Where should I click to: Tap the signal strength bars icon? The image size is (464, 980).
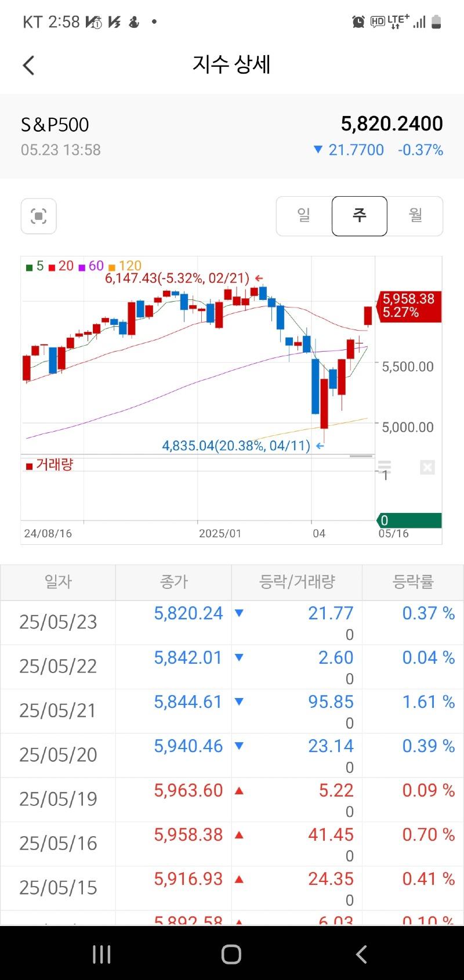420,22
